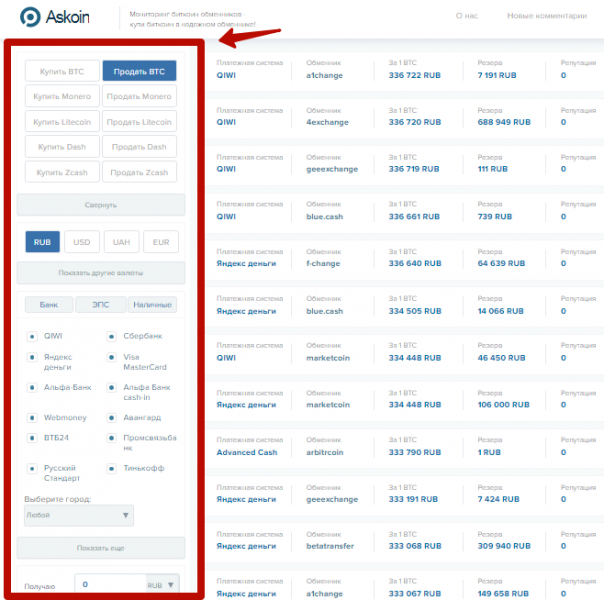
Task: Select the Купить BTC button
Action: (x=62, y=71)
